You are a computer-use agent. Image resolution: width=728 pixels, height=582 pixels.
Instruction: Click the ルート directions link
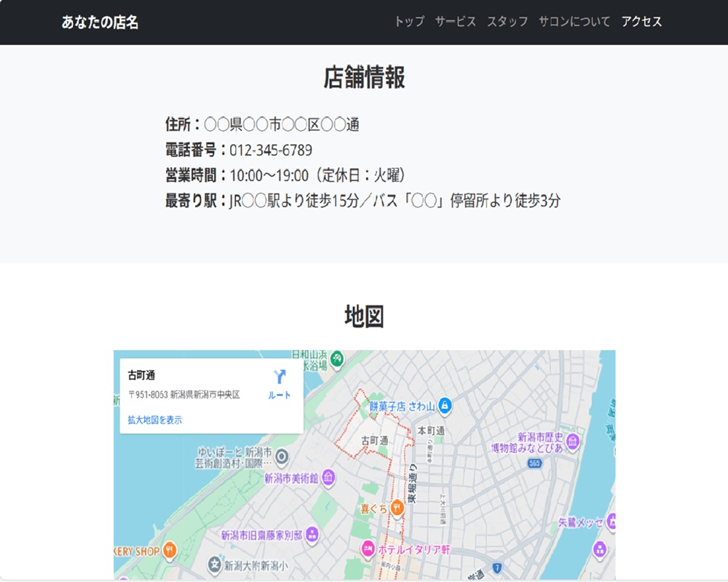[278, 395]
